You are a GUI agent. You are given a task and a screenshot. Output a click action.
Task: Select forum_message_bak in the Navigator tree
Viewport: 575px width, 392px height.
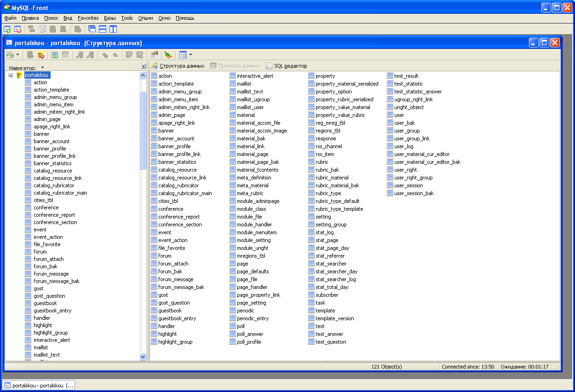coord(57,281)
